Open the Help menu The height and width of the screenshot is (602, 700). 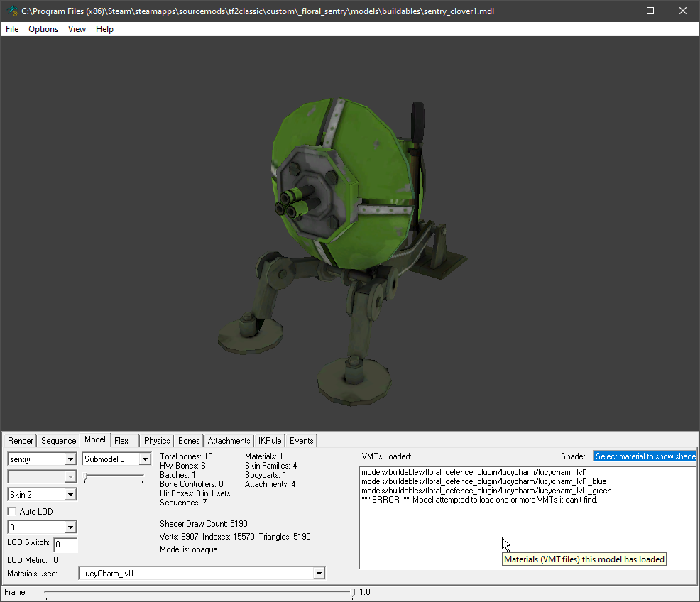click(x=104, y=29)
